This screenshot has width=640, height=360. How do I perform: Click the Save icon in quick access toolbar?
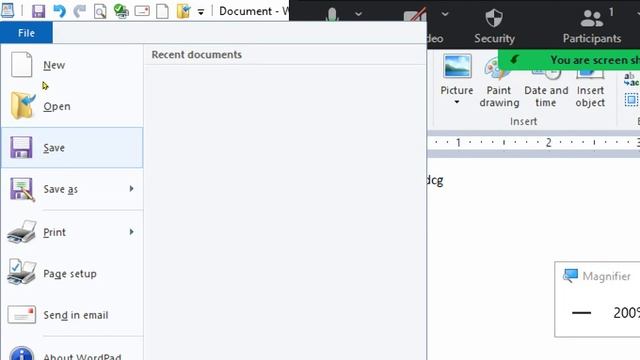click(38, 11)
